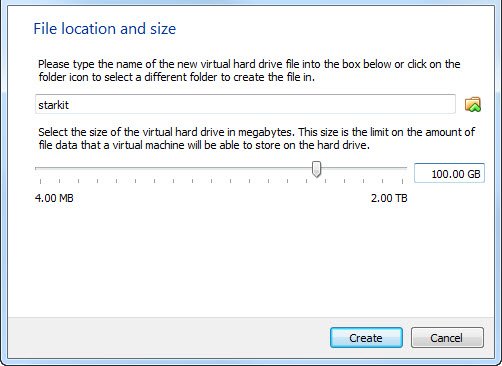Click the blank white area below the slider labels
Image resolution: width=502 pixels, height=366 pixels.
pyautogui.click(x=251, y=260)
